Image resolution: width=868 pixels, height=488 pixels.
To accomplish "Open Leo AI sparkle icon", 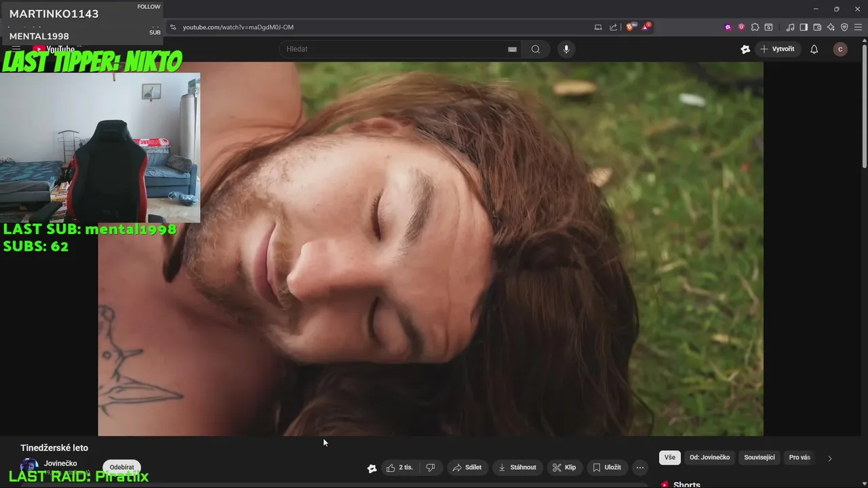I will click(x=831, y=27).
